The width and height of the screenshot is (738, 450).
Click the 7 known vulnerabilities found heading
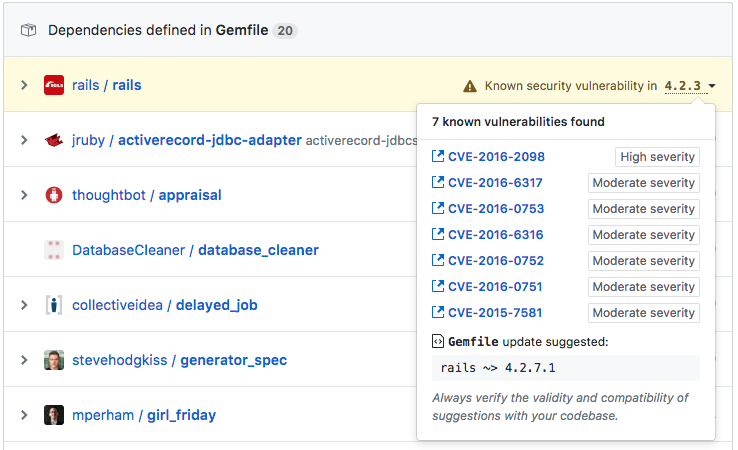point(518,121)
